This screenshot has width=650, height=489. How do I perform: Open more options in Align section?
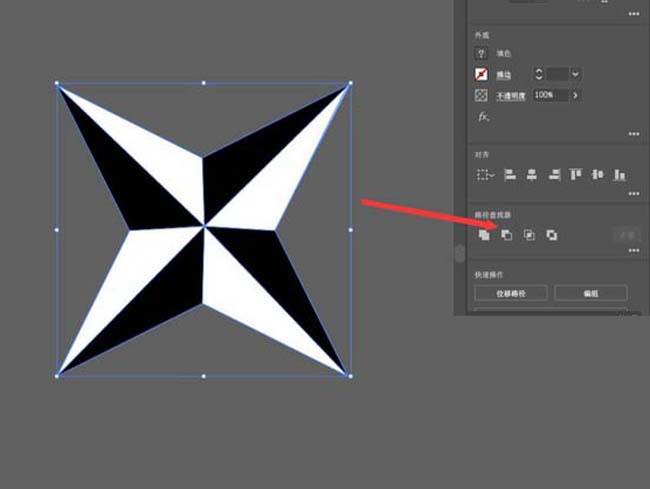(x=634, y=194)
